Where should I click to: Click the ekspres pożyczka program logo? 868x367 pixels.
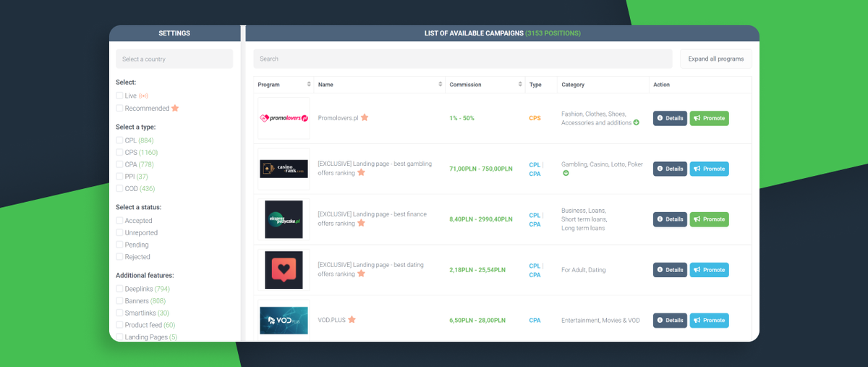pyautogui.click(x=284, y=219)
